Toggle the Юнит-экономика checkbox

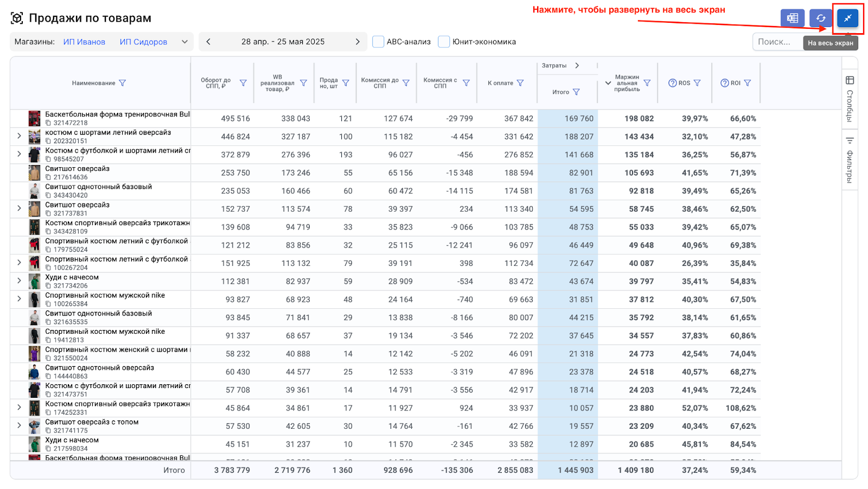pyautogui.click(x=444, y=42)
